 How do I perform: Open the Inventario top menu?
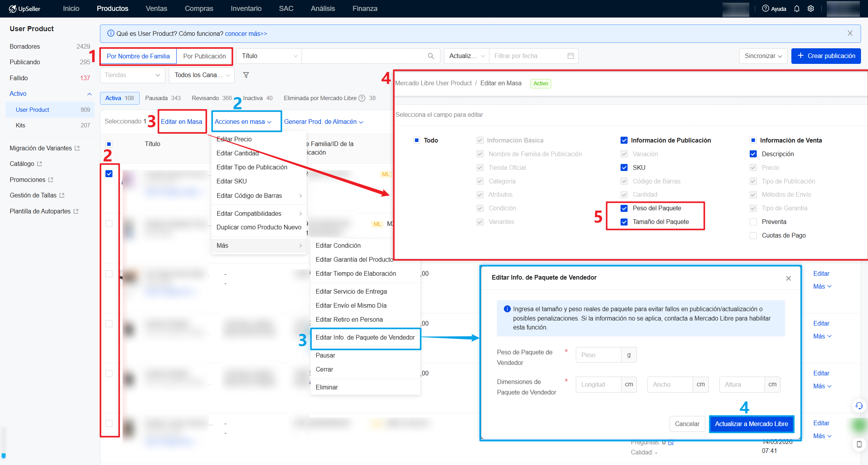point(246,9)
